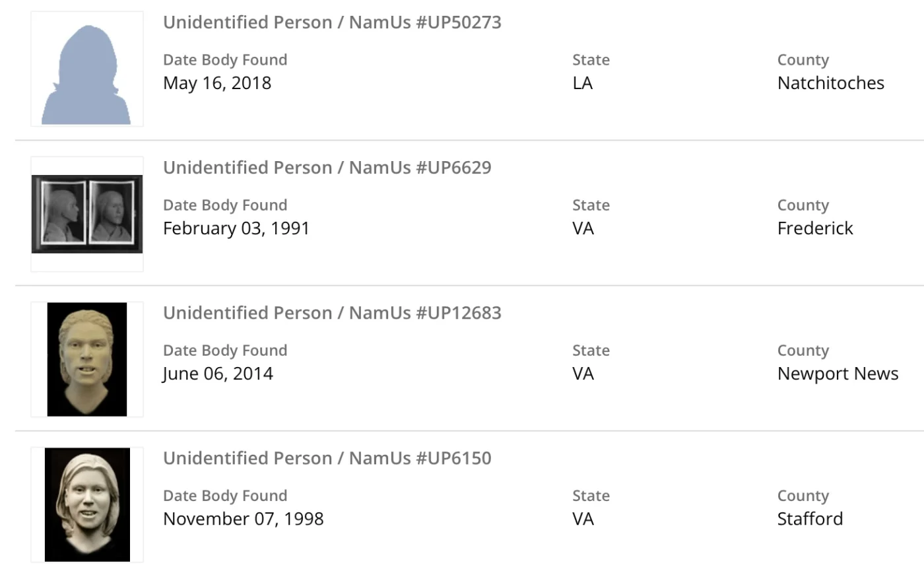Click the VA state value for Newport News

tap(583, 374)
